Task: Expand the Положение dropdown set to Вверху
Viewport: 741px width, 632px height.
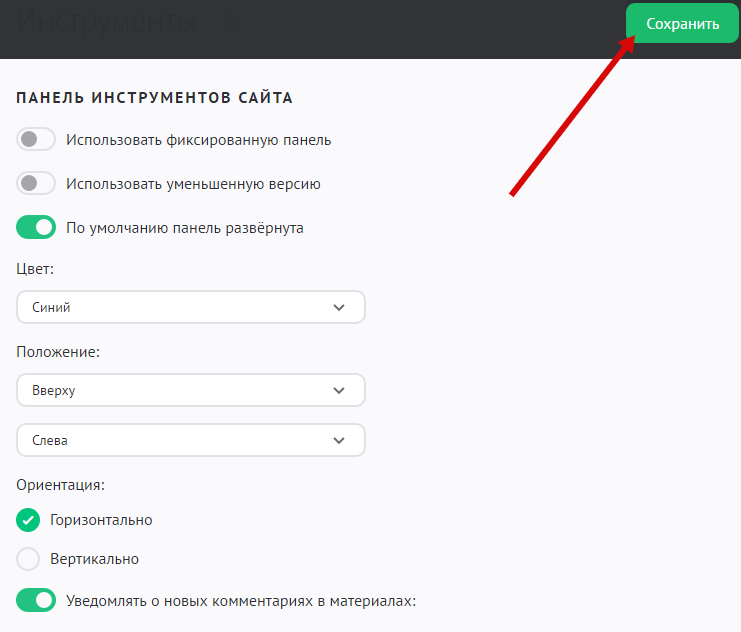Action: point(190,390)
